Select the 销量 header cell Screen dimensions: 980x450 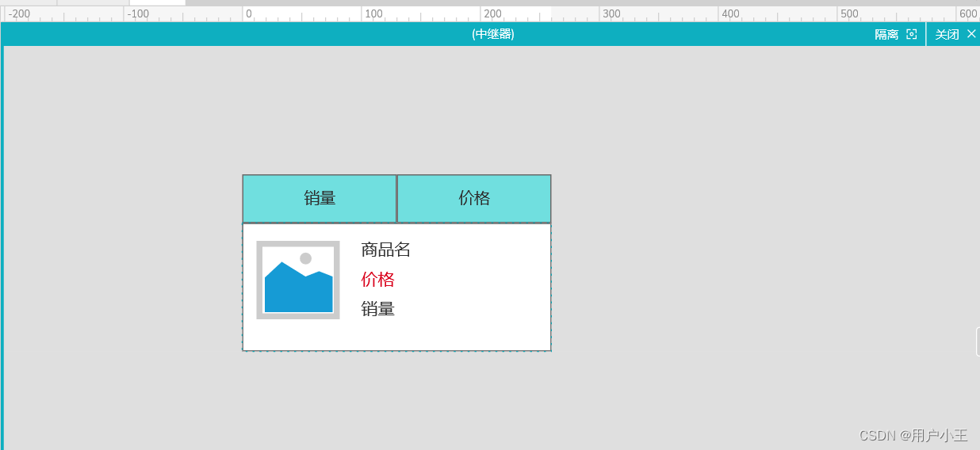coord(320,199)
